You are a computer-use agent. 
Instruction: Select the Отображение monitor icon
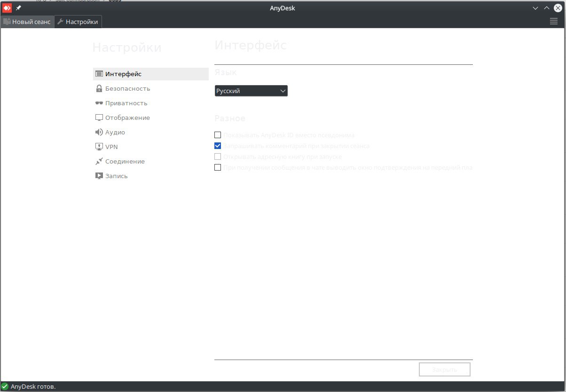pyautogui.click(x=99, y=118)
